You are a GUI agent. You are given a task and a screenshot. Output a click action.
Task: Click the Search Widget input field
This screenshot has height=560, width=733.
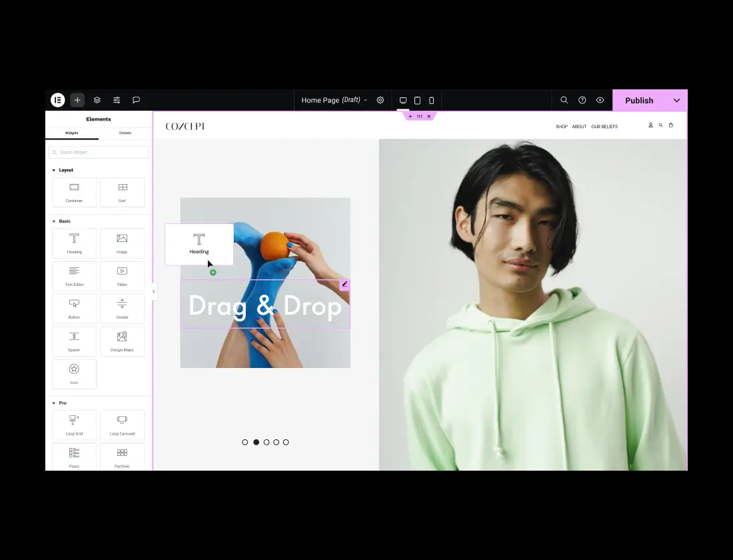99,153
